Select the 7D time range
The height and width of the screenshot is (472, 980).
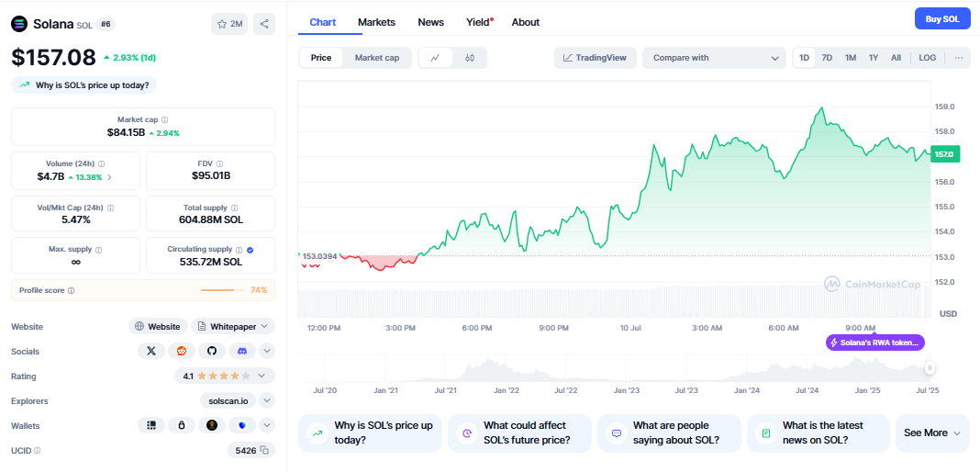(x=827, y=58)
